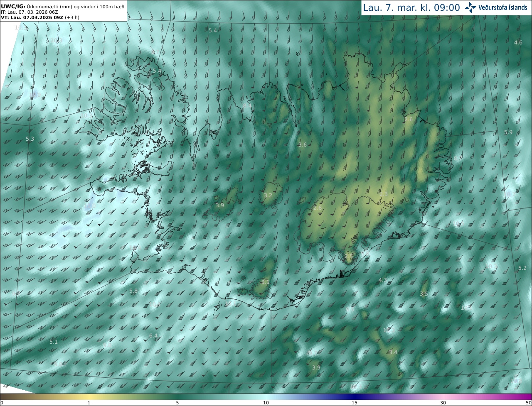The height and width of the screenshot is (406, 532).
Task: Click the colorbar tick label 5
Action: (177, 403)
